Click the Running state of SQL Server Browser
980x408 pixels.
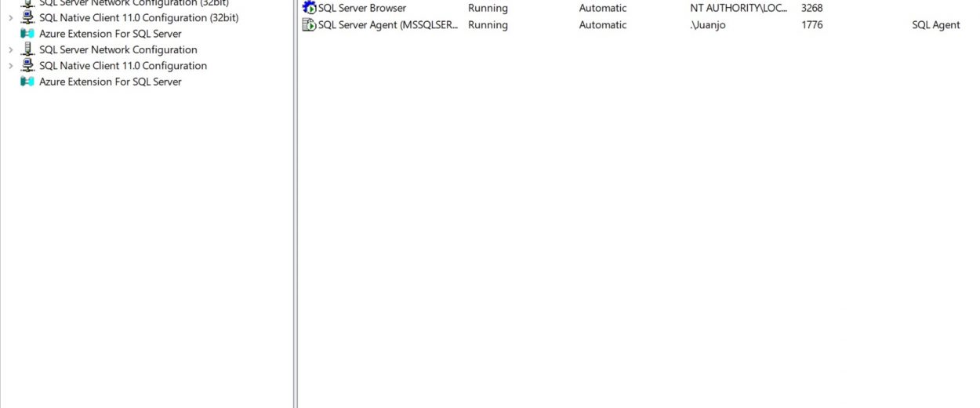488,8
